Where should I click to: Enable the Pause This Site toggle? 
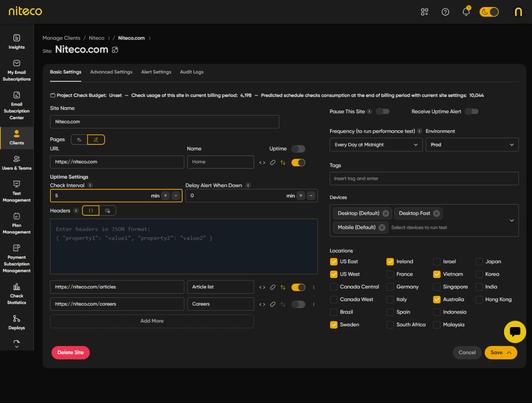(x=382, y=111)
